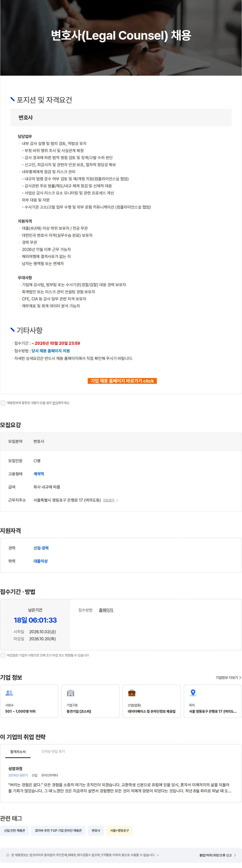
Task: Click the employees icon in 사원수 card
Action: click(9, 693)
